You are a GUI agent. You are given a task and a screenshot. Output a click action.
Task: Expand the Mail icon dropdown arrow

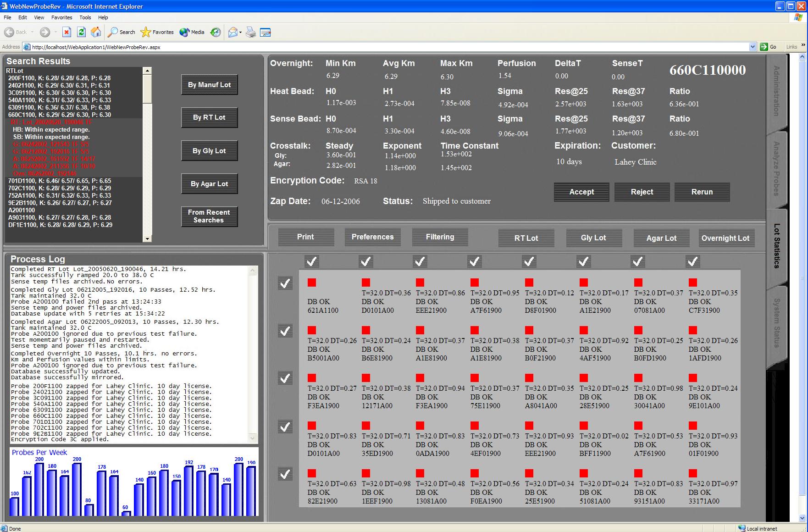coord(240,32)
